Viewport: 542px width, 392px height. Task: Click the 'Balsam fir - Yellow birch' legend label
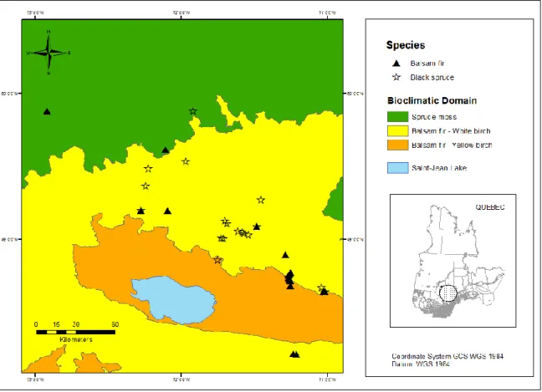click(x=452, y=145)
